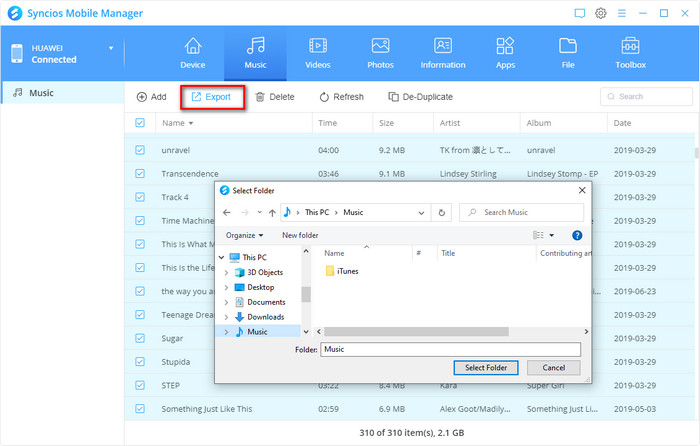Click New folder in dialog

pos(300,235)
